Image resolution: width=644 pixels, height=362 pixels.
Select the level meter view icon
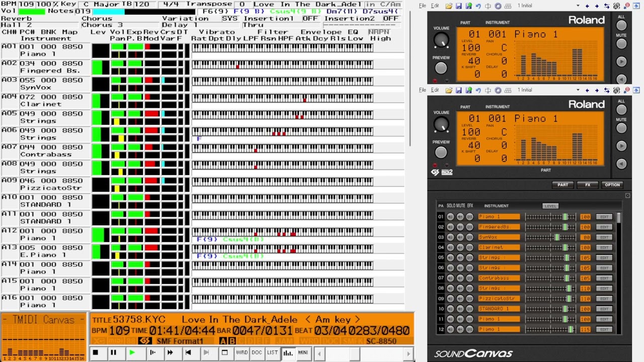click(x=288, y=353)
